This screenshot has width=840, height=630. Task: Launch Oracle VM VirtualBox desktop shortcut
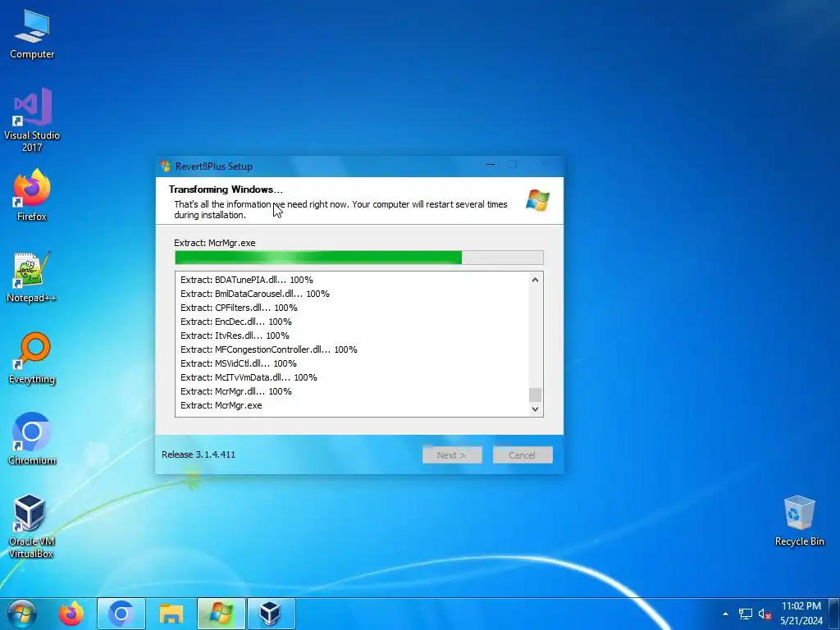click(x=32, y=526)
